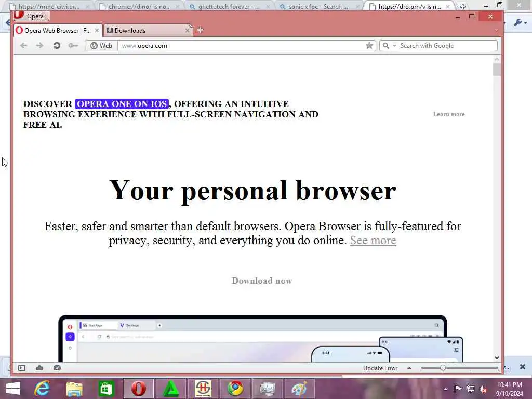Reload the current page

(57, 46)
